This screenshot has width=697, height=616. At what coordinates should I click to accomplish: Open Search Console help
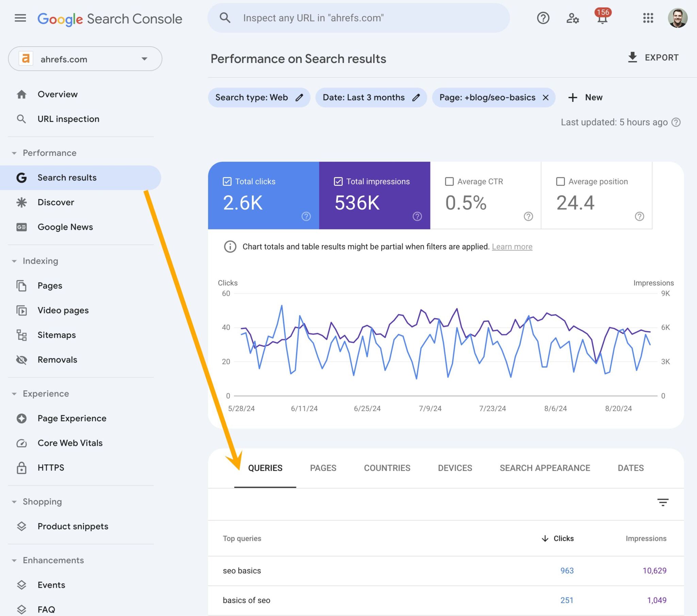(x=543, y=18)
